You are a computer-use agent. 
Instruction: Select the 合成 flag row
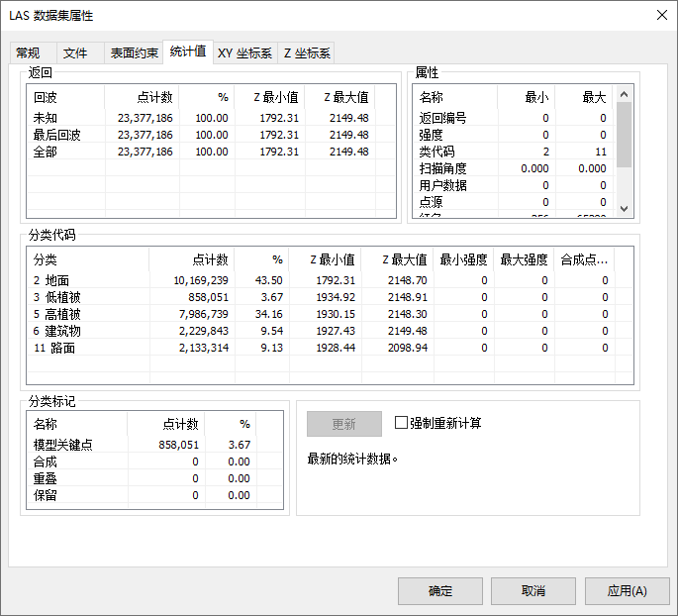[x=154, y=462]
